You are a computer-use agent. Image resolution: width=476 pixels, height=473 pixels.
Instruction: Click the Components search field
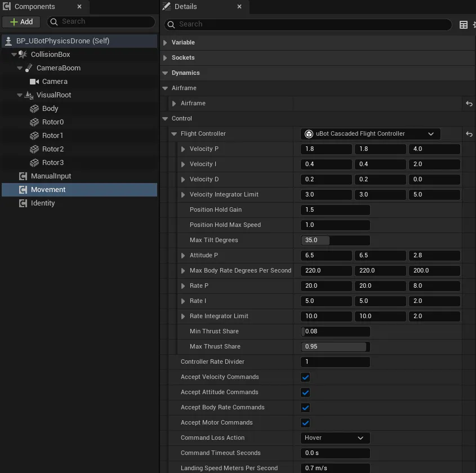(x=101, y=21)
